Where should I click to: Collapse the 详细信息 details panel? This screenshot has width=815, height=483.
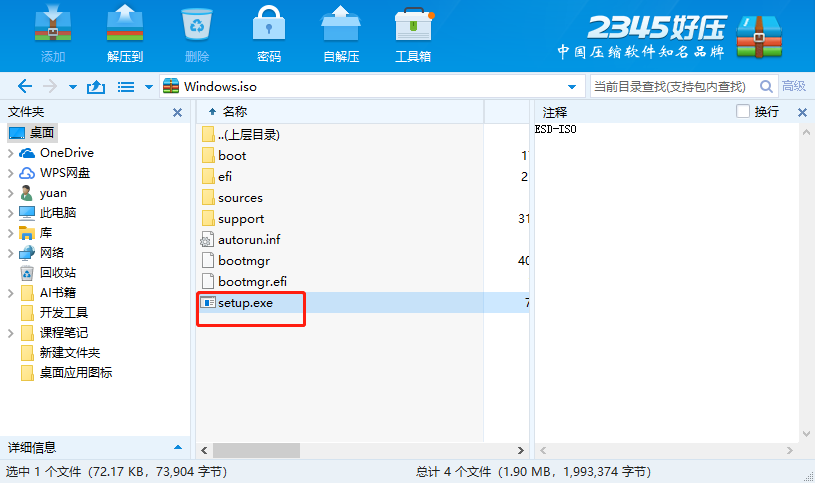point(178,447)
